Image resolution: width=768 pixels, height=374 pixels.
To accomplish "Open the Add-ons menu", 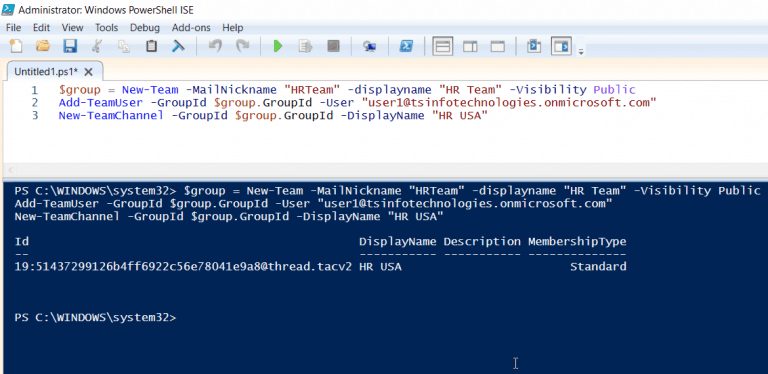I will (191, 28).
